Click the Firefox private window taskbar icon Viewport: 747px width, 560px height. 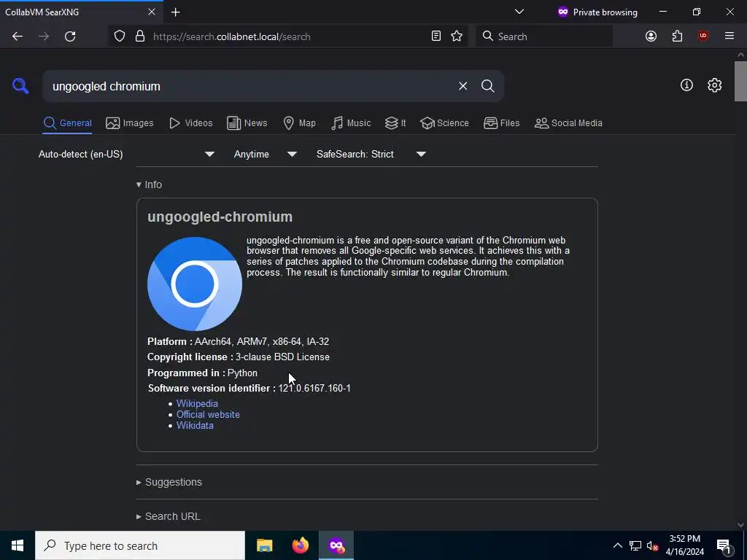(336, 545)
